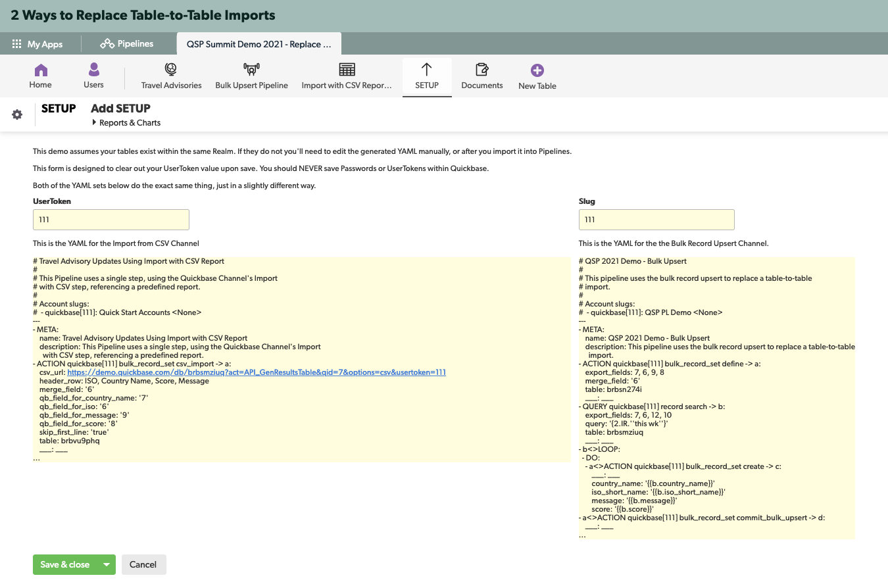Image resolution: width=888 pixels, height=588 pixels.
Task: Open the settings gear icon
Action: [x=17, y=114]
